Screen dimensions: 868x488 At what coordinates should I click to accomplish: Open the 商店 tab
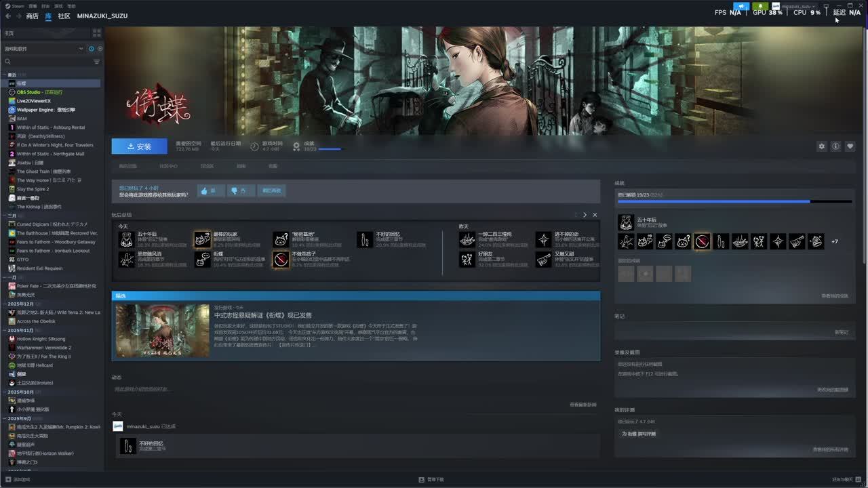32,16
